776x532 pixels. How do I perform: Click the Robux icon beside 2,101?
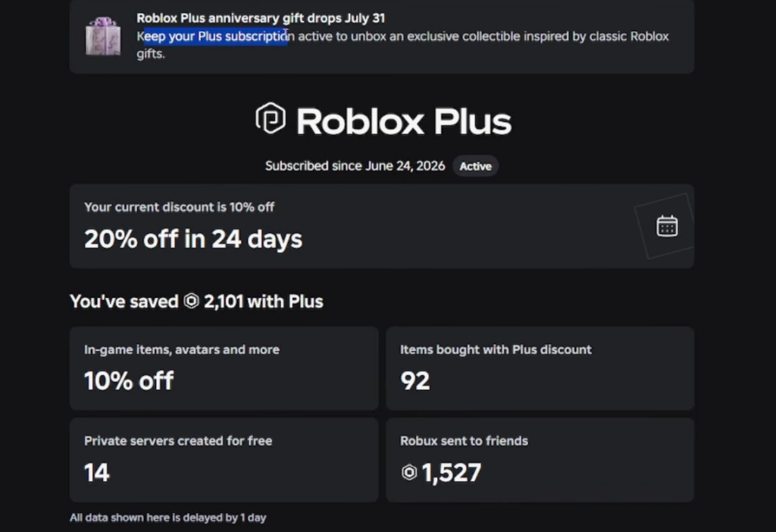192,301
